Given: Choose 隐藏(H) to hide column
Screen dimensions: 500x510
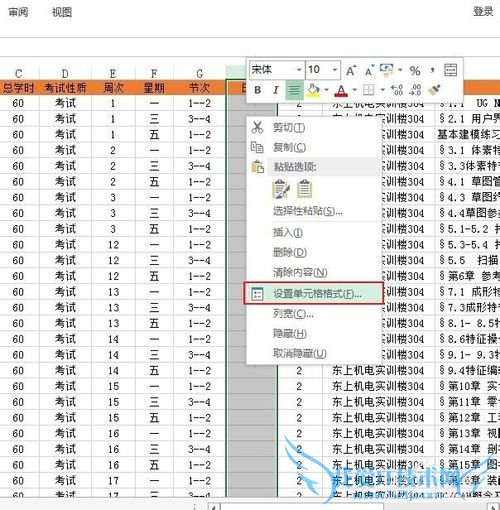Looking at the screenshot, I should (x=290, y=333).
